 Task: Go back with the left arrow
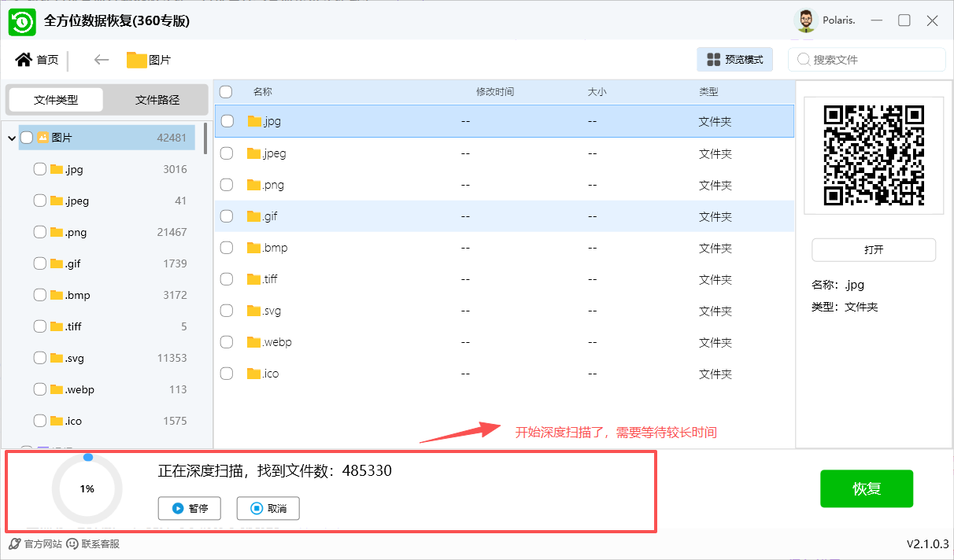point(101,60)
